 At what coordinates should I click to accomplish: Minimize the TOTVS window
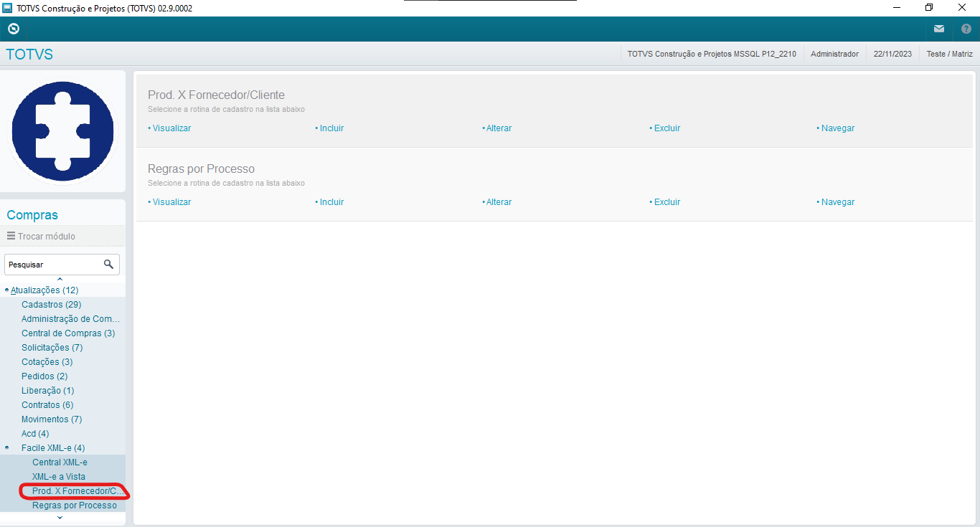tap(897, 8)
